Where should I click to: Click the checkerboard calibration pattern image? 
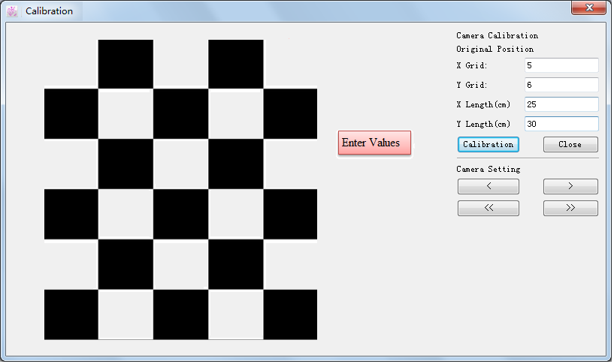click(x=180, y=190)
